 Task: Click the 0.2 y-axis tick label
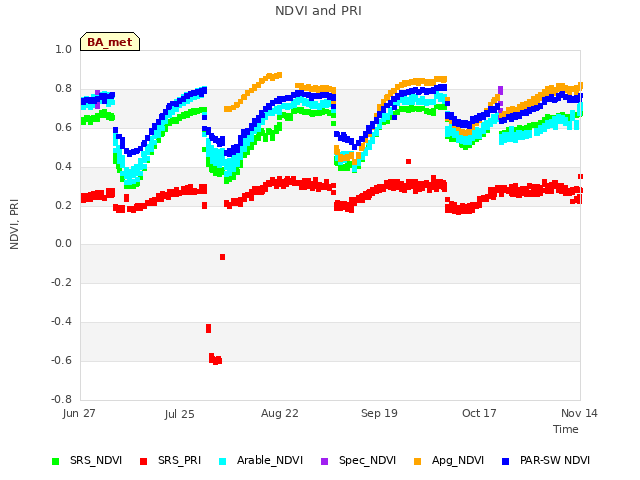click(x=64, y=205)
